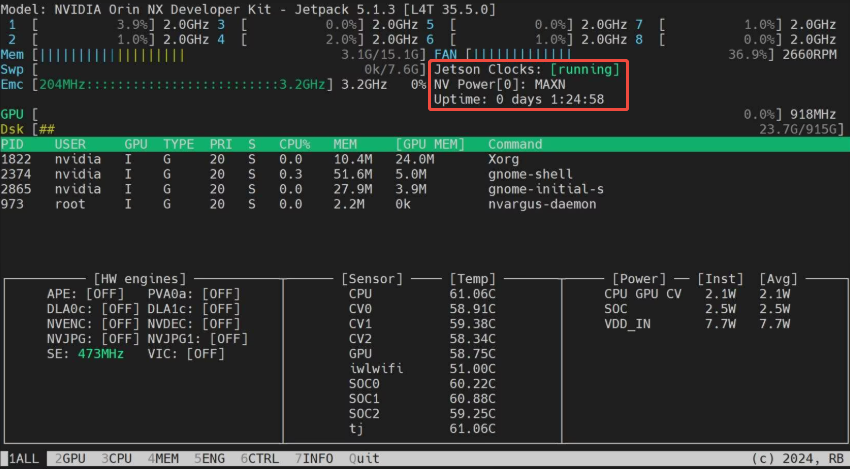Viewport: 850px width, 469px height.
Task: Click the (c) 2024, RB credit text
Action: click(x=797, y=458)
